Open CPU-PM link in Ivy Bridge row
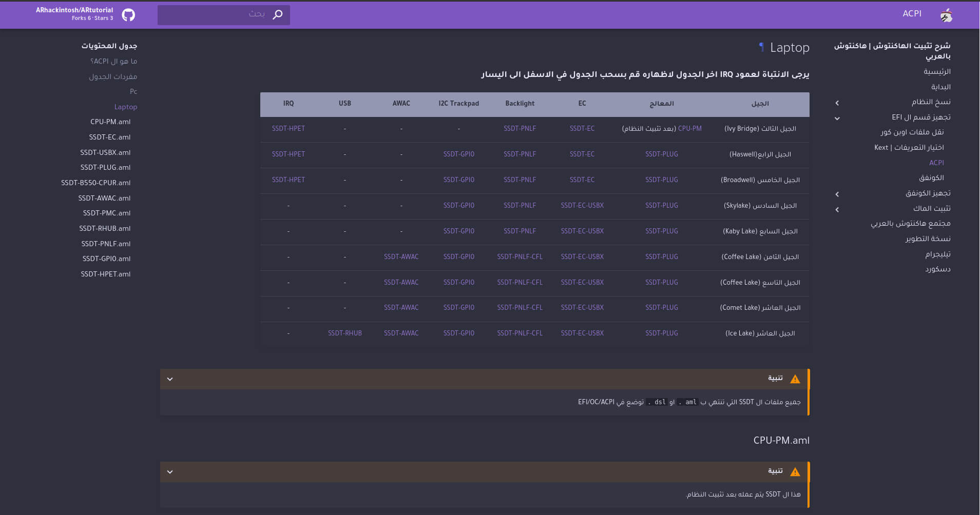Image resolution: width=980 pixels, height=515 pixels. pos(689,129)
